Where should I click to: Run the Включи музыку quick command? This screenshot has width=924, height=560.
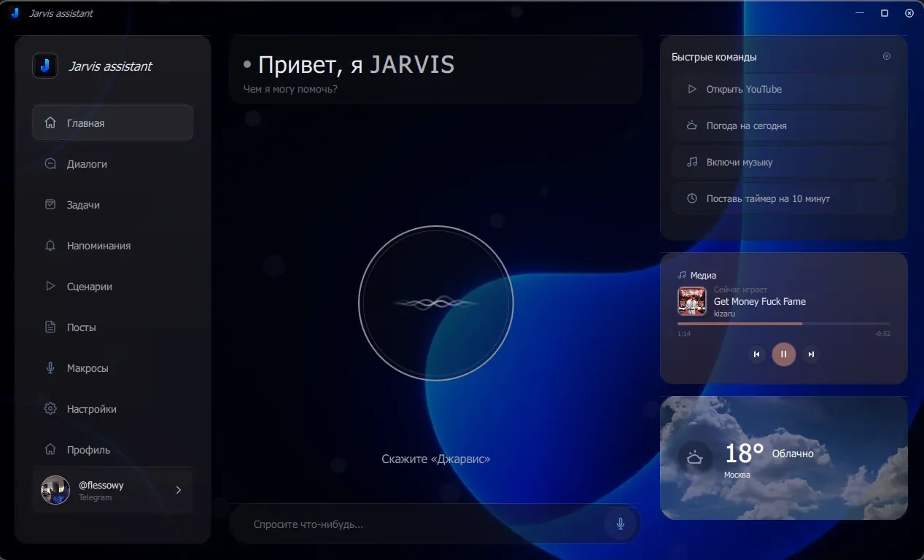click(784, 162)
